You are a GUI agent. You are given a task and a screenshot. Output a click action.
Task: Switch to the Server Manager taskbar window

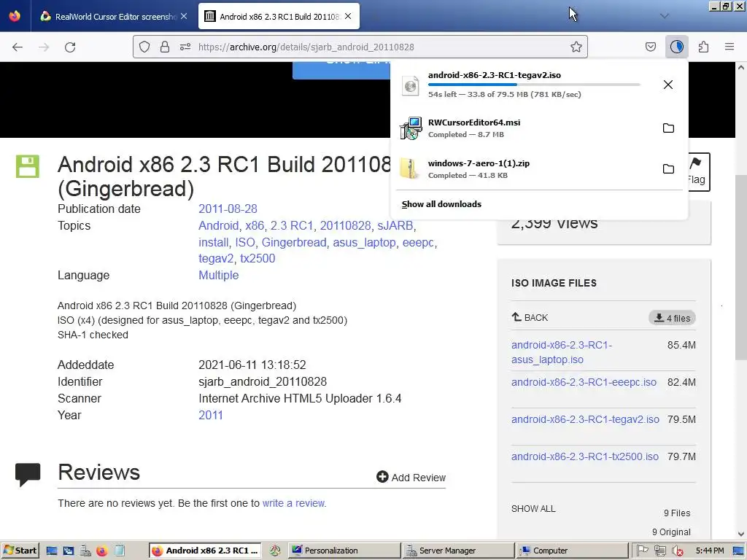click(458, 551)
